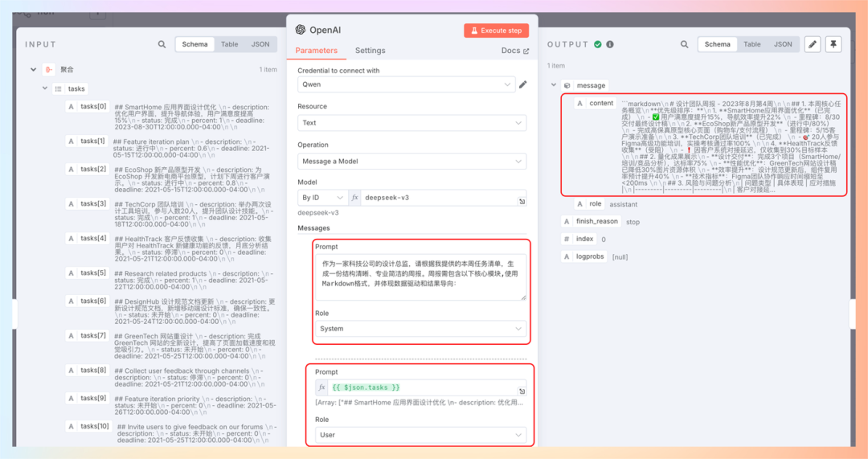The image size is (868, 459).
Task: Click the search icon in the INPUT panel
Action: coord(162,44)
